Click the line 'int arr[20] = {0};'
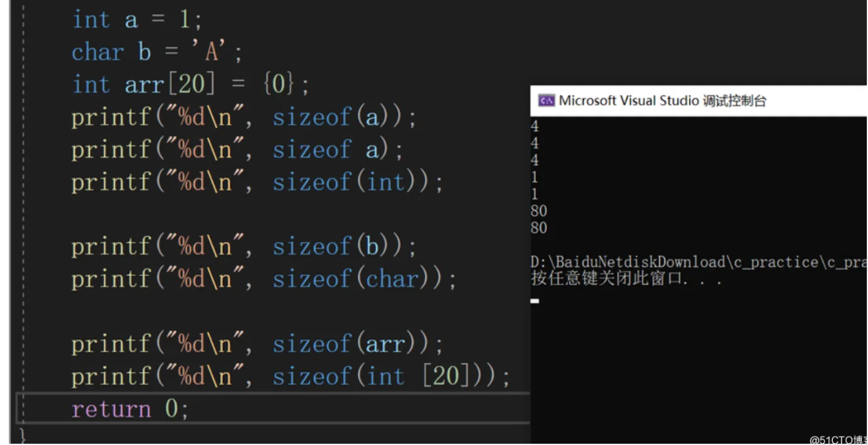This screenshot has width=868, height=445. (x=190, y=84)
